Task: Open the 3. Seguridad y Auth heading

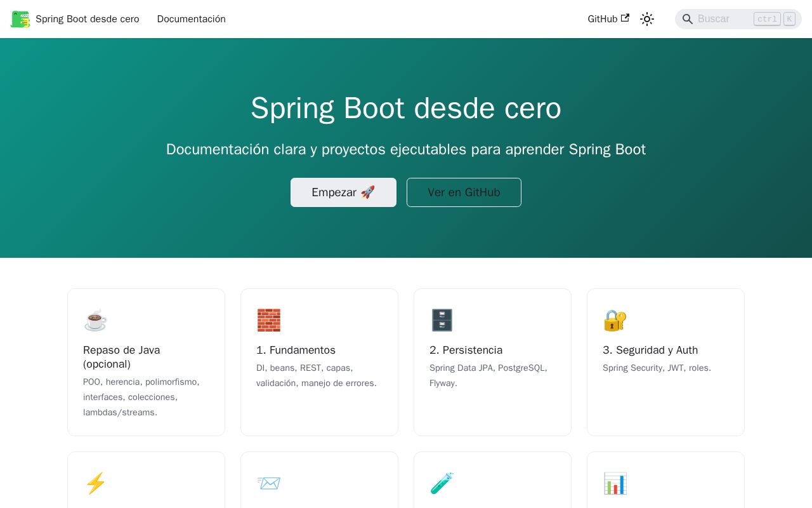Action: 650,350
